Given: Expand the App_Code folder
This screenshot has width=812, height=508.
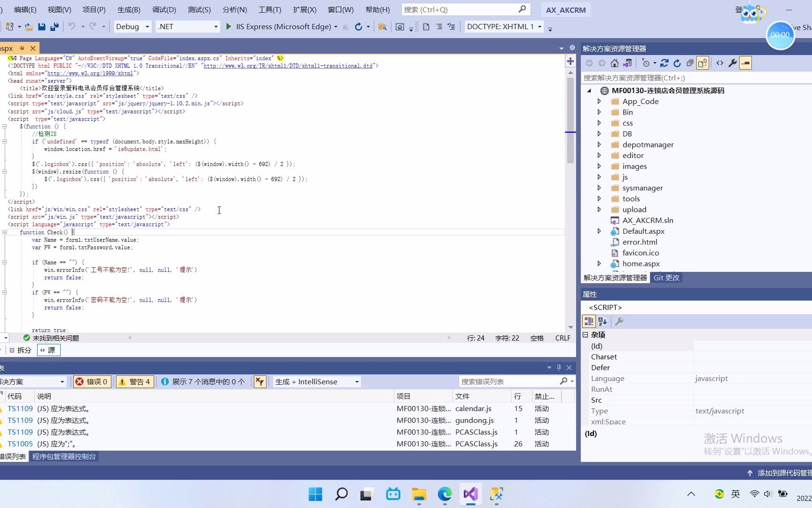Looking at the screenshot, I should [599, 101].
